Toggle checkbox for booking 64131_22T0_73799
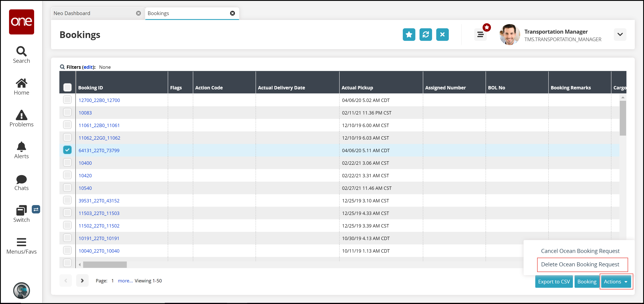 pos(67,150)
